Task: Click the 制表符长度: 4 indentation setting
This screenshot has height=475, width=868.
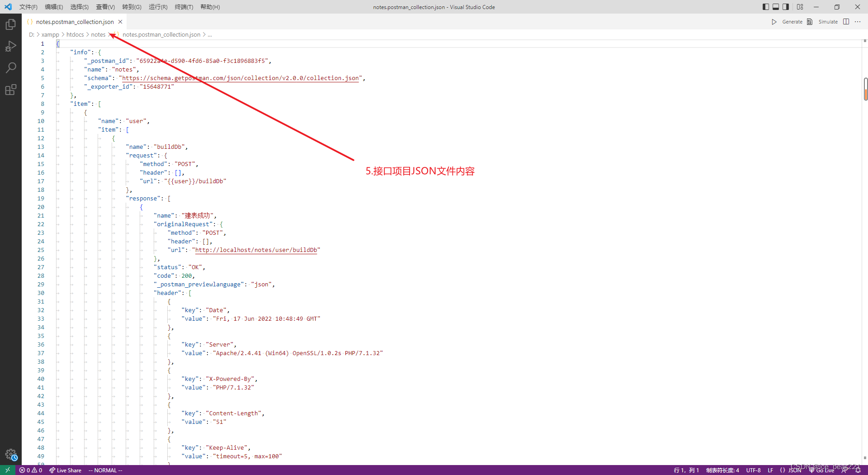Action: (722, 470)
